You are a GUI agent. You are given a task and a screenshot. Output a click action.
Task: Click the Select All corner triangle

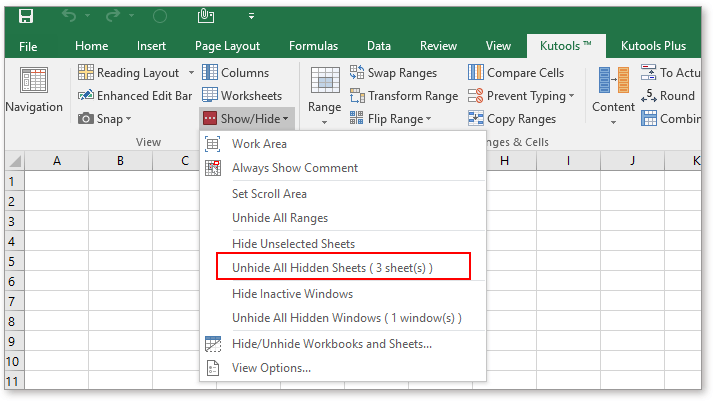pos(15,161)
